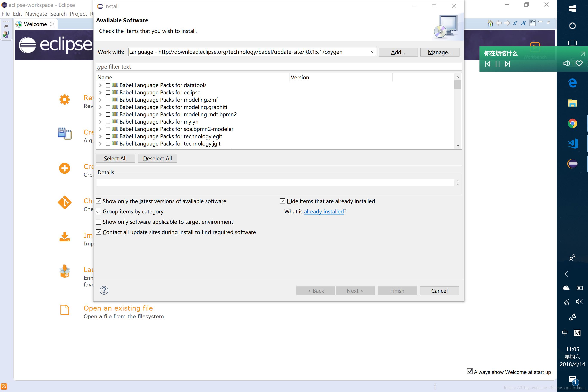Click the heart favorite icon in the music widget
Screen dimensions: 588x392
pyautogui.click(x=579, y=63)
